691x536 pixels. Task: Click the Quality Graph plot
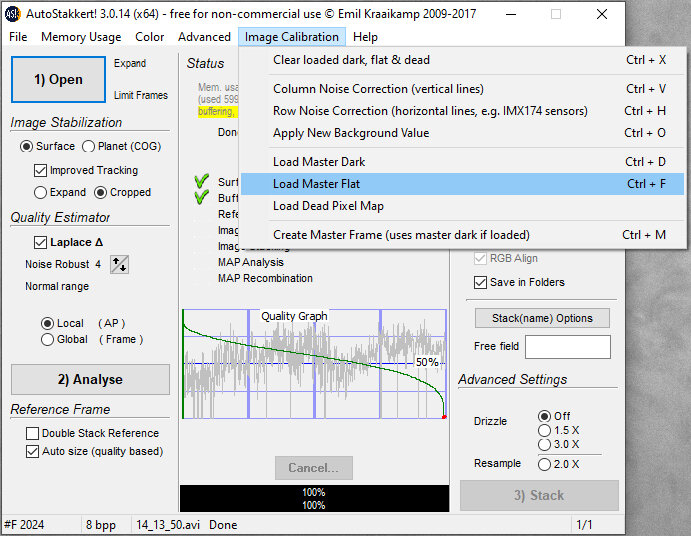[x=315, y=364]
